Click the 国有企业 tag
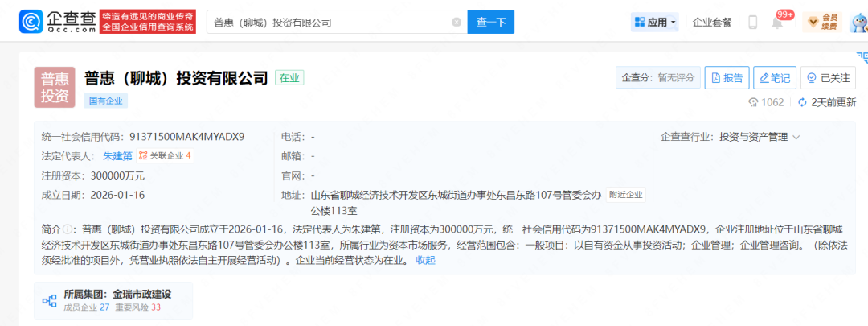 click(x=106, y=101)
